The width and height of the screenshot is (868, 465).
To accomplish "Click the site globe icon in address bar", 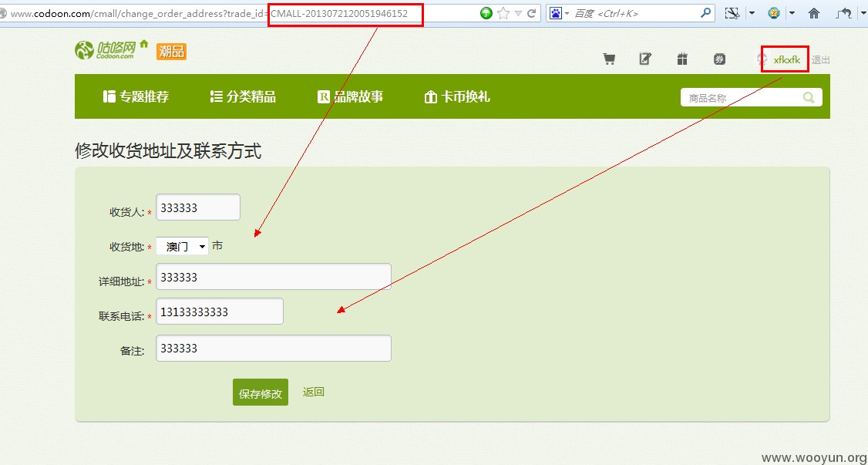I will [x=3, y=13].
